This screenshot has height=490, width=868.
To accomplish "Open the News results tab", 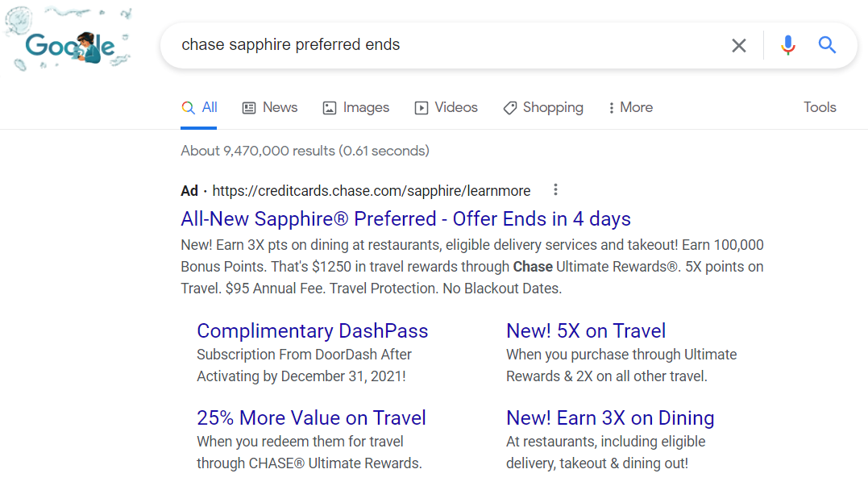I will [270, 107].
